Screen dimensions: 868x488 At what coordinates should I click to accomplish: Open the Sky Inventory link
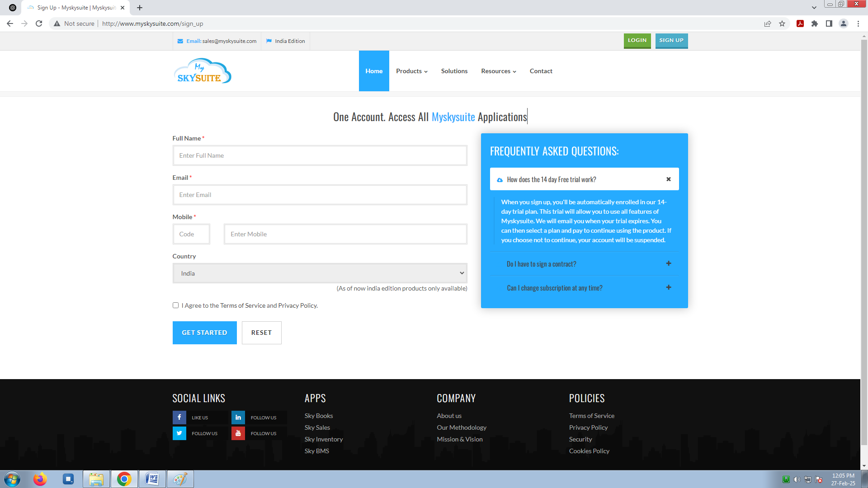(324, 439)
